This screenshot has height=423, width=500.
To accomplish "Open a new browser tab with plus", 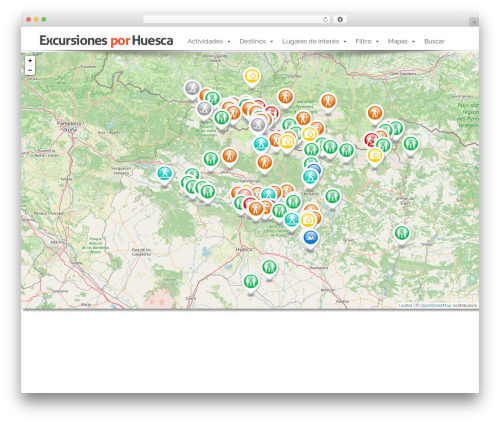I will click(474, 22).
